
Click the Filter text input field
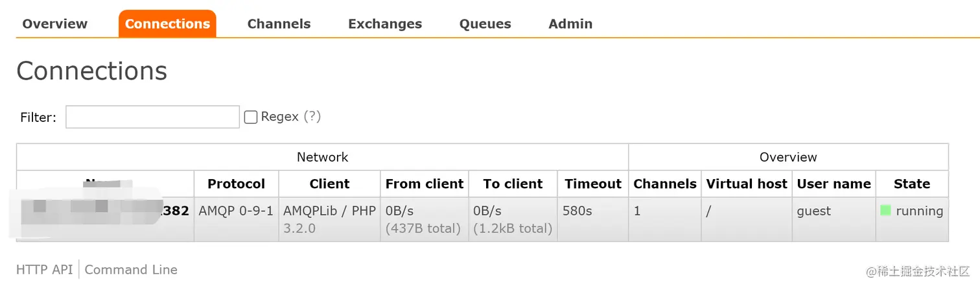[x=152, y=117]
